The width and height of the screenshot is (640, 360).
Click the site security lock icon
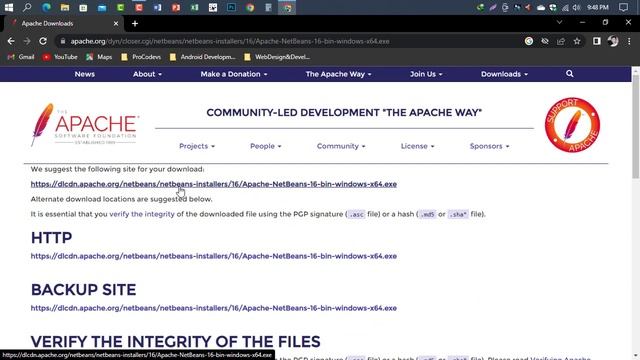[x=62, y=41]
